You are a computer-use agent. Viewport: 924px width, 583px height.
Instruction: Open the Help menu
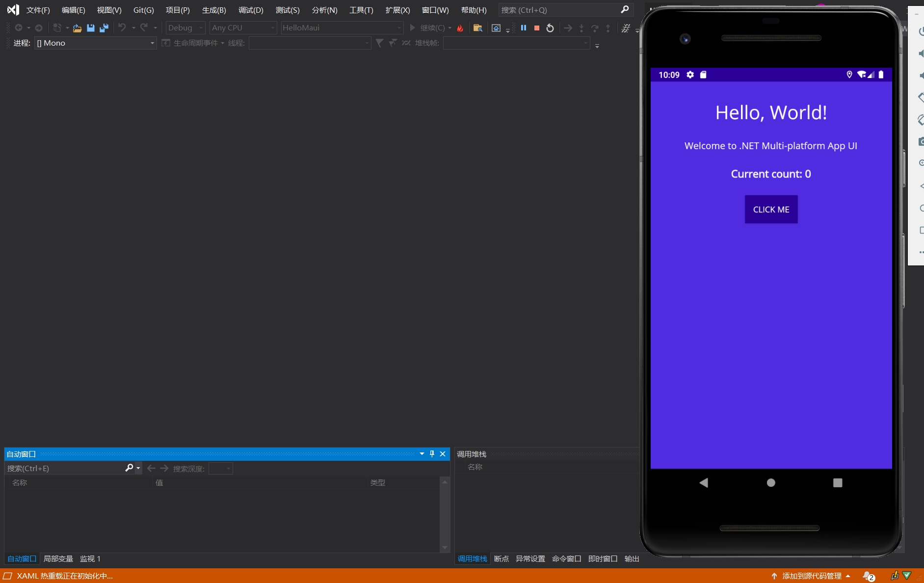pos(474,10)
